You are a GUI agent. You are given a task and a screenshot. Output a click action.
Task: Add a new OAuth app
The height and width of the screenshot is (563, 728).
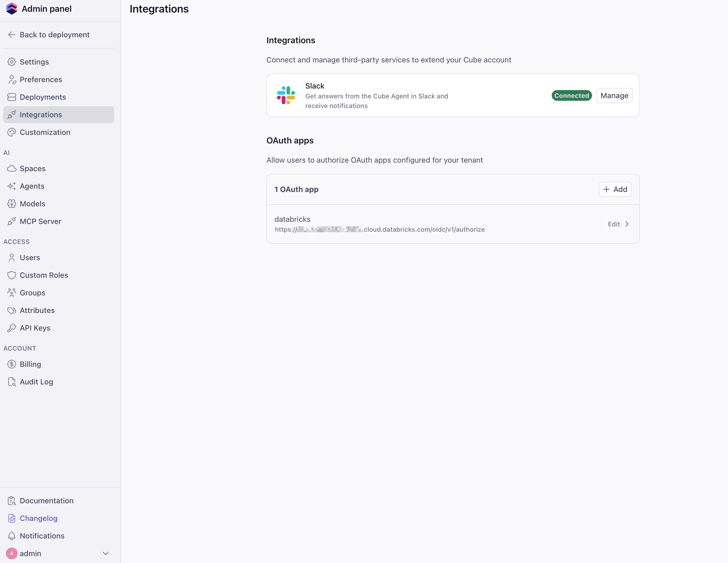pyautogui.click(x=615, y=189)
